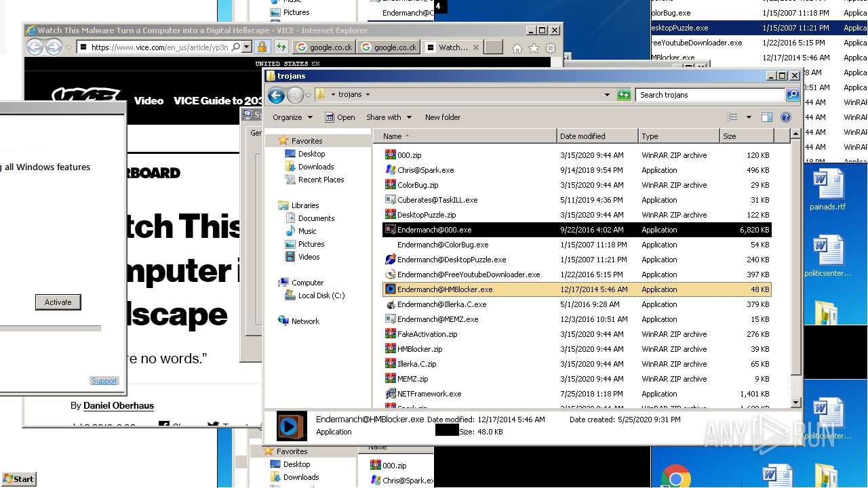Open Daniel Oberhaus author link
The height and width of the screenshot is (488, 868).
coord(119,405)
